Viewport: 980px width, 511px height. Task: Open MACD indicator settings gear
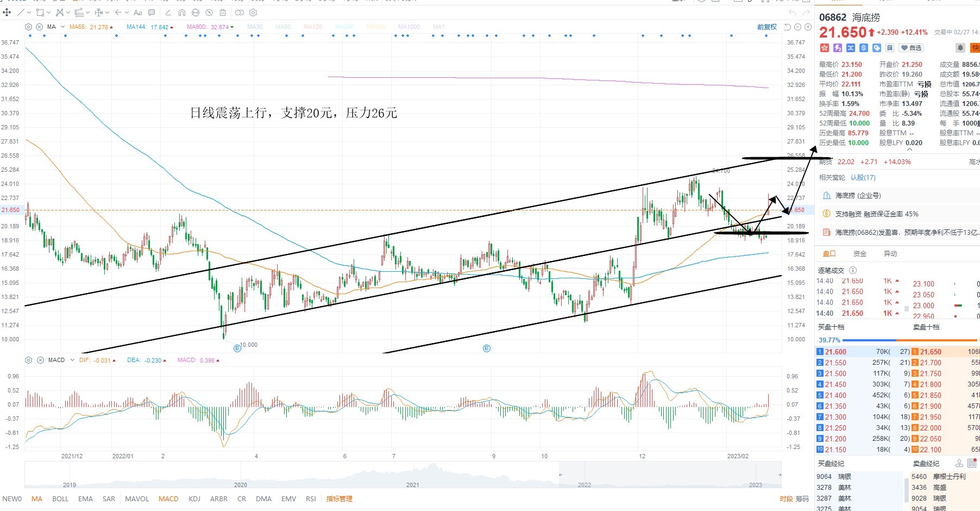(x=28, y=360)
